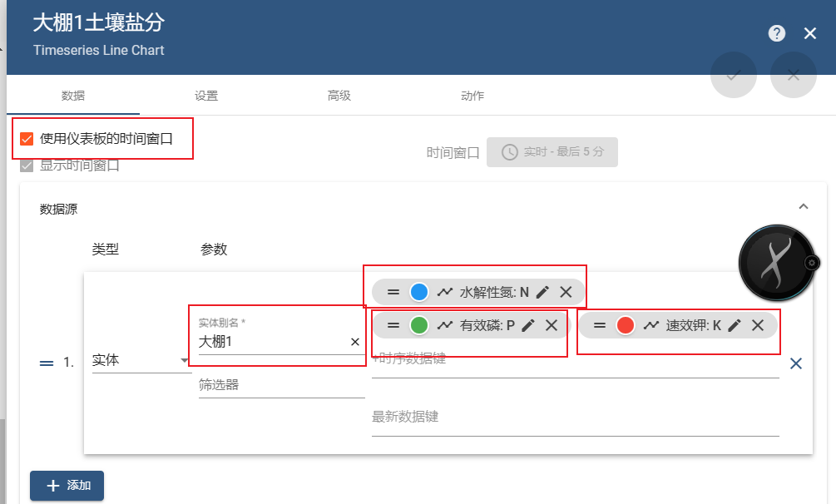Open red color swatch of 速效钾: K
The image size is (836, 504).
point(626,325)
